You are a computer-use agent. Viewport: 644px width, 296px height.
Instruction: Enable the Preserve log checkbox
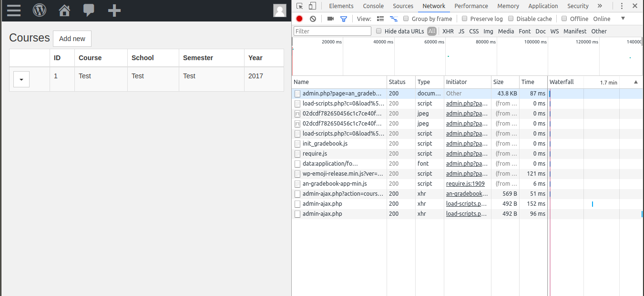click(465, 19)
